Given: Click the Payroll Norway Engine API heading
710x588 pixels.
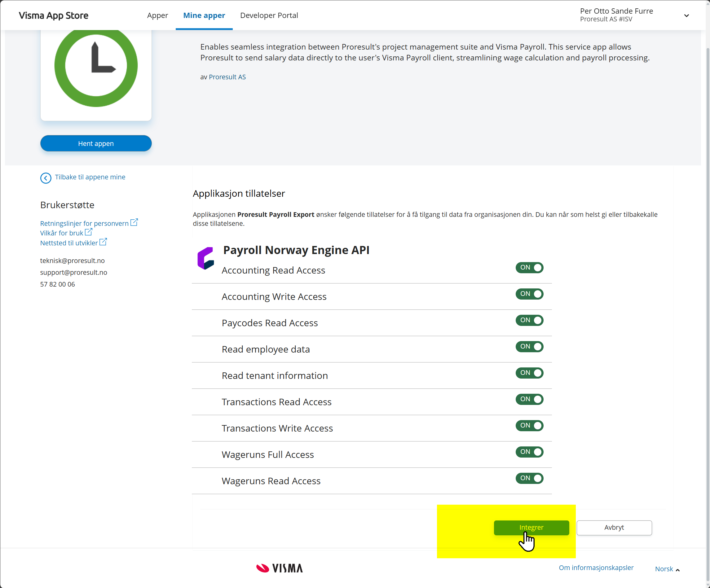Looking at the screenshot, I should [x=297, y=250].
